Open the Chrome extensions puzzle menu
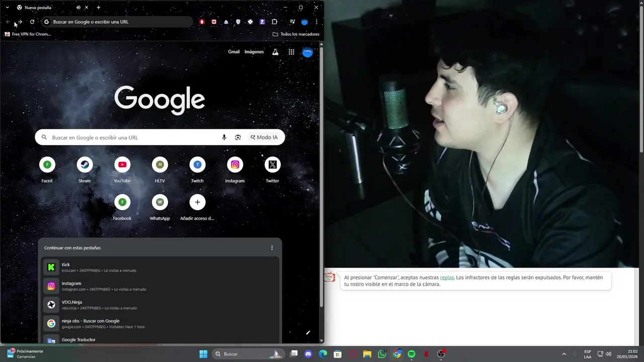The width and height of the screenshot is (644, 362). pos(275,22)
